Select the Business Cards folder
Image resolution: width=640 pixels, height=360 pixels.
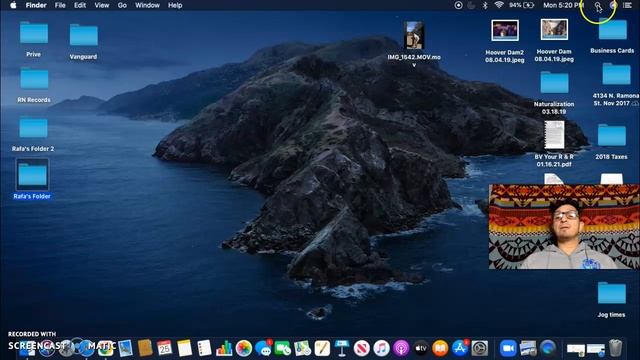pyautogui.click(x=612, y=29)
